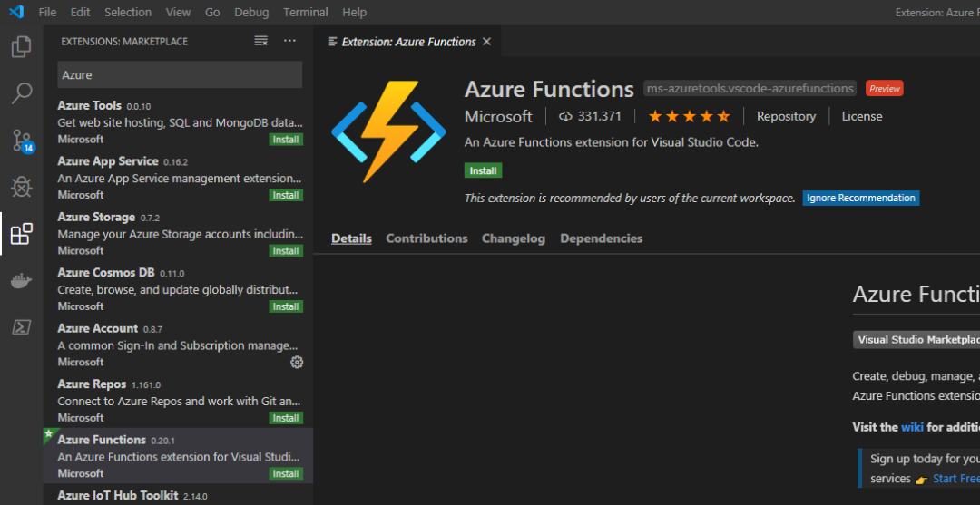The image size is (980, 505).
Task: Click Azure Account manage gear icon
Action: [x=297, y=362]
